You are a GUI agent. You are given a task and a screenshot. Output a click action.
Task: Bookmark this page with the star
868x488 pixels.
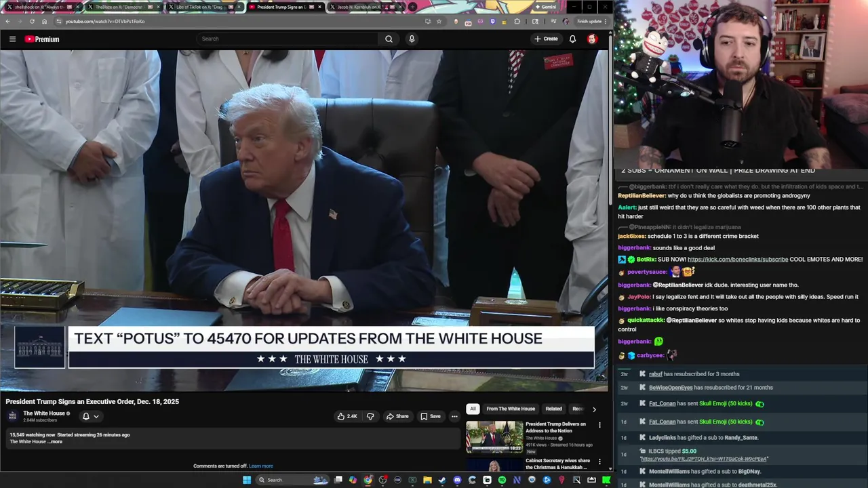439,21
